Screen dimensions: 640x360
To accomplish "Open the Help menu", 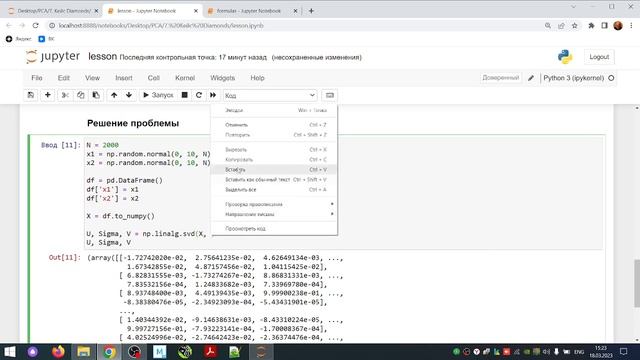I will click(257, 78).
